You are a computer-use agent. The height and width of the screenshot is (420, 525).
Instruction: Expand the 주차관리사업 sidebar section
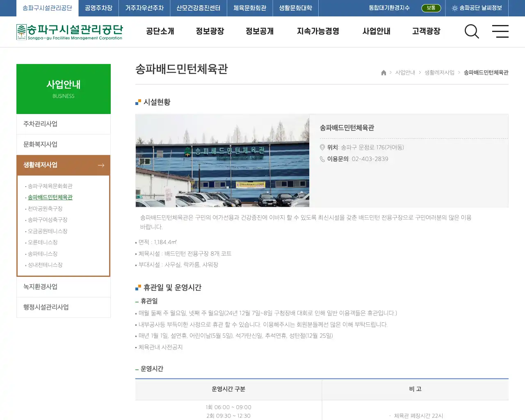point(40,124)
